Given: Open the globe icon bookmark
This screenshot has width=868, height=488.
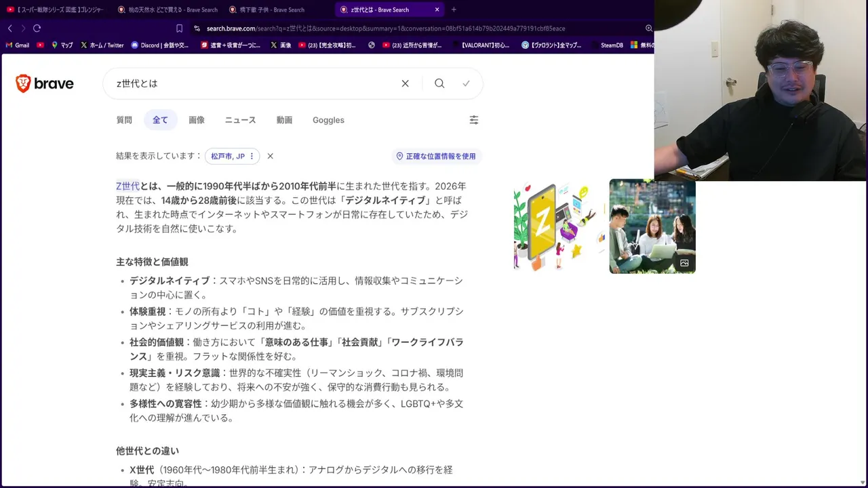Looking at the screenshot, I should tap(372, 45).
